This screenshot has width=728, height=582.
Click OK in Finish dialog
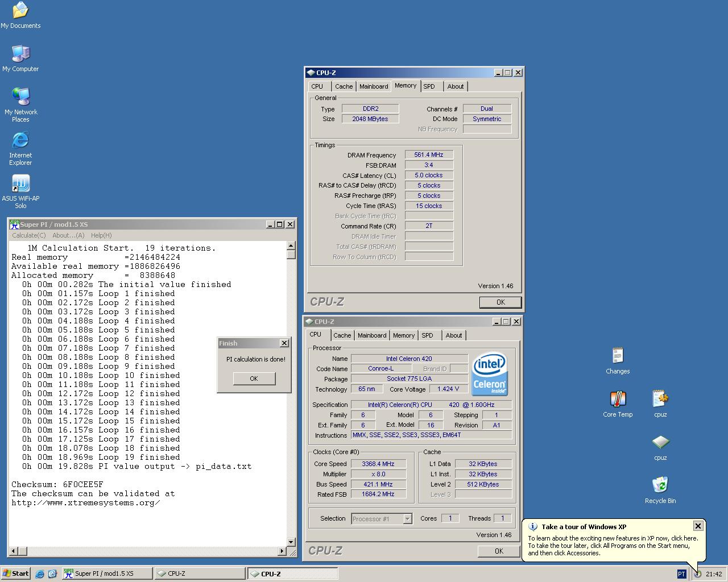point(254,379)
